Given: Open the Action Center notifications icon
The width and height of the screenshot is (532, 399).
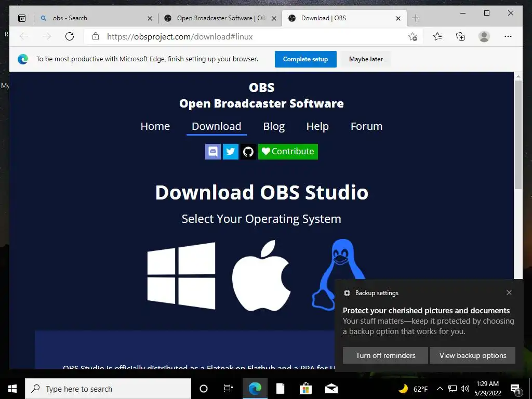Looking at the screenshot, I should click(515, 389).
